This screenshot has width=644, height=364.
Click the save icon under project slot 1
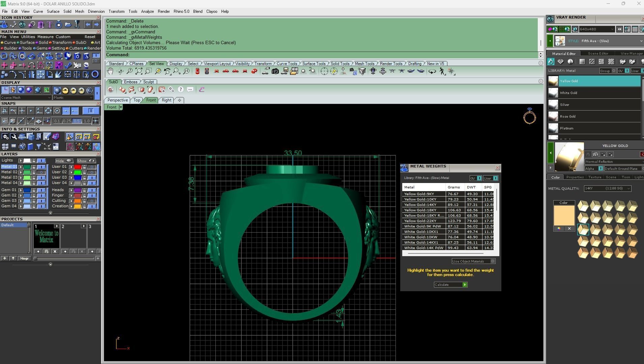click(47, 251)
